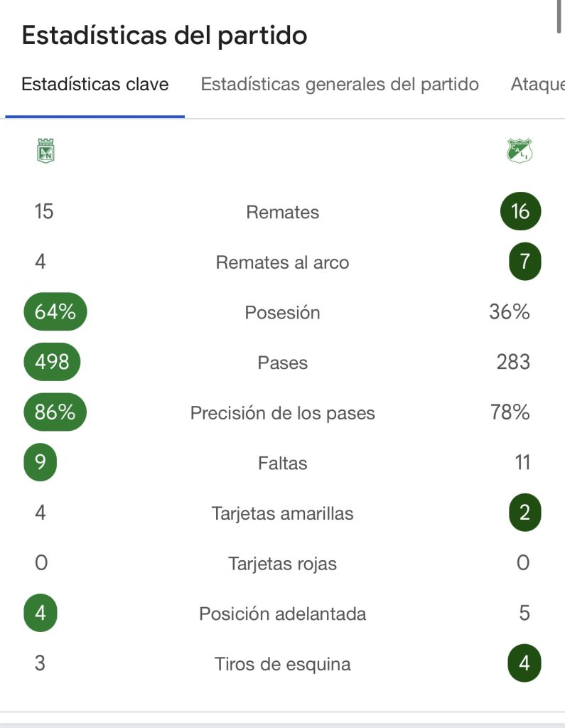Click the Atlético Nacional team crest
The width and height of the screenshot is (565, 728).
click(45, 151)
